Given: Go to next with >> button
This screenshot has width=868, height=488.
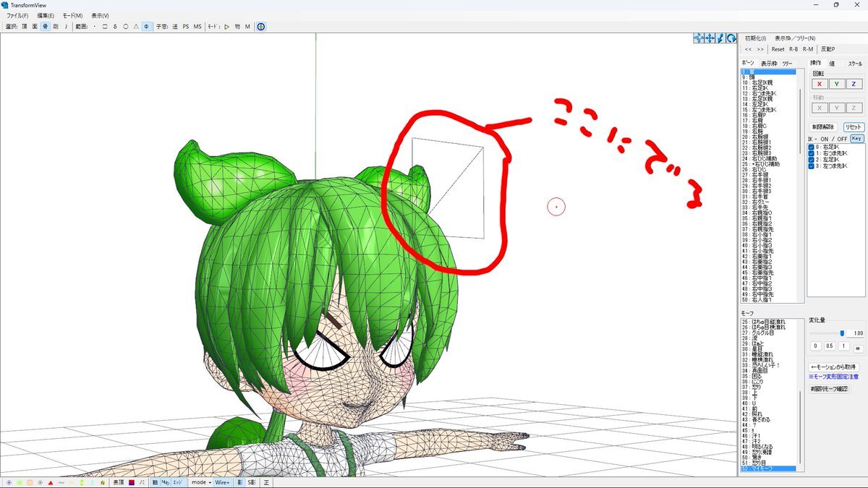Looking at the screenshot, I should 759,49.
